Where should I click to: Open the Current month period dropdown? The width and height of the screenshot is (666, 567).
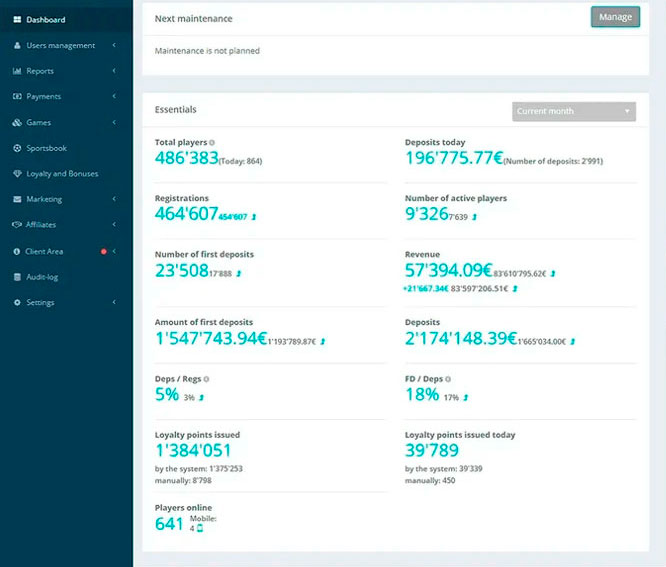[x=574, y=111]
